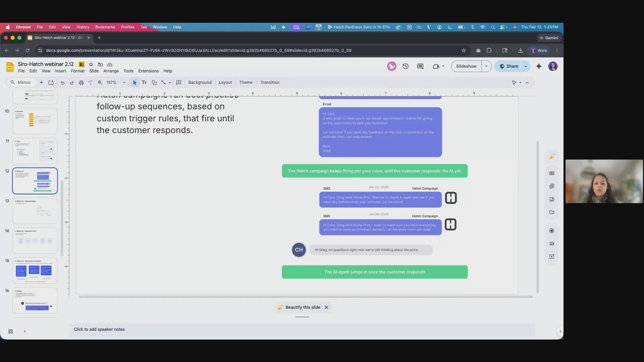This screenshot has height=362, width=644.
Task: Open the Extensions menu
Action: (148, 71)
